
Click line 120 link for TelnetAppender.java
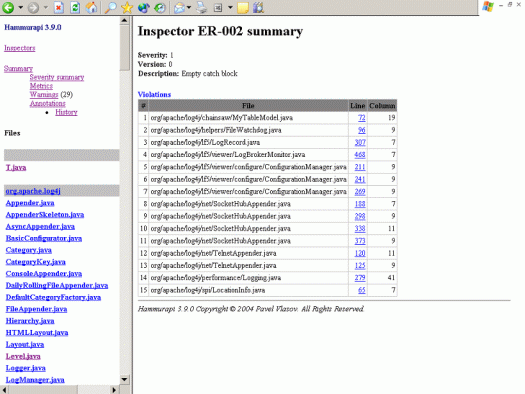tap(360, 253)
